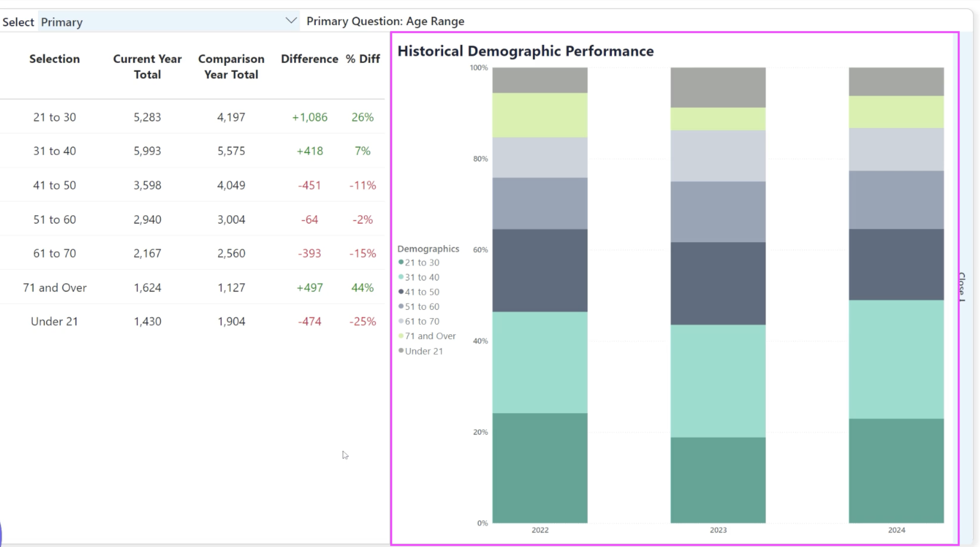Select the Under 21 row in table

55,321
